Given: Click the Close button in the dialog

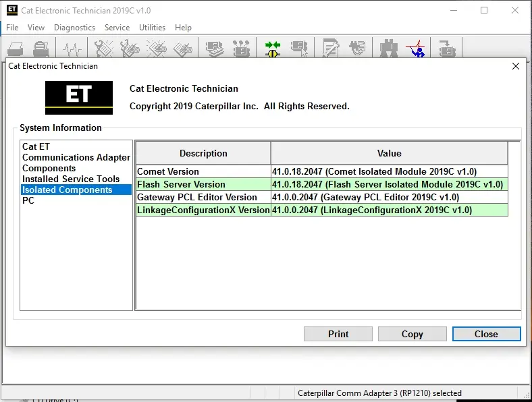Looking at the screenshot, I should tap(486, 334).
